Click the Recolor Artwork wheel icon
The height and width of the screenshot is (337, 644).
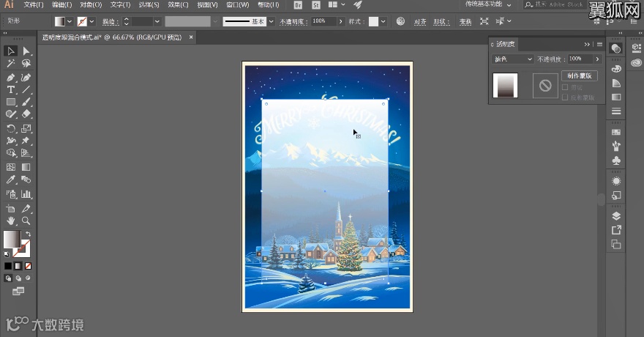coord(400,21)
